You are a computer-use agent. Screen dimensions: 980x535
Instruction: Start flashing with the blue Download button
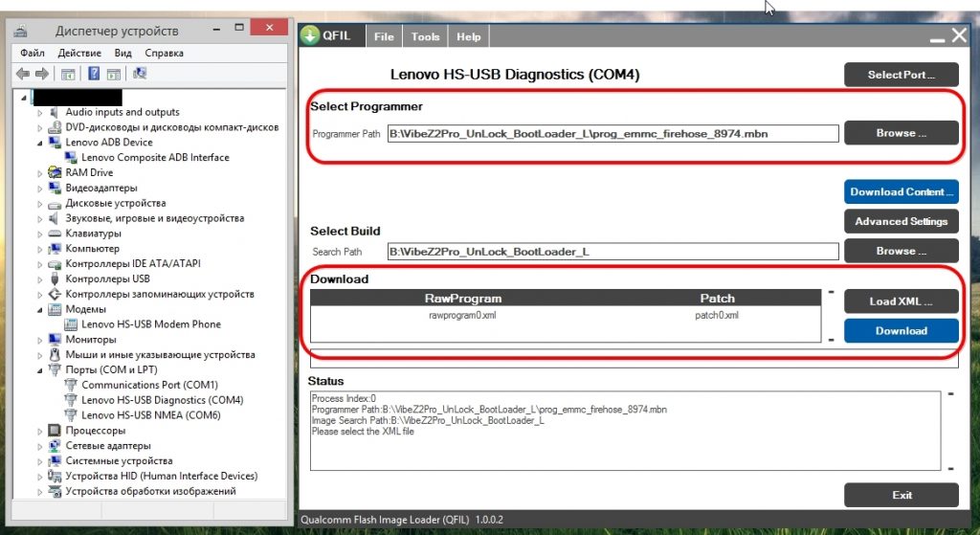tap(901, 330)
